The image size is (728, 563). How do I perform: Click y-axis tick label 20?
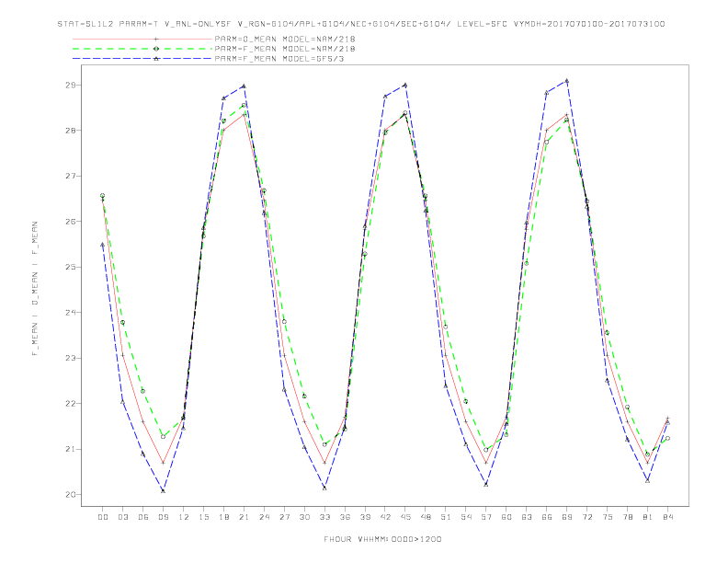(x=72, y=495)
